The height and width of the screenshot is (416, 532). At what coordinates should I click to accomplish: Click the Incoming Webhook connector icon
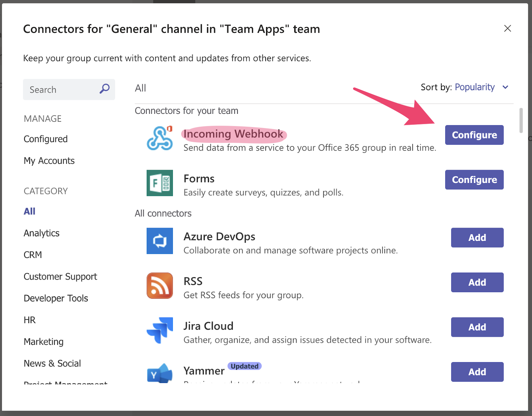(x=160, y=138)
